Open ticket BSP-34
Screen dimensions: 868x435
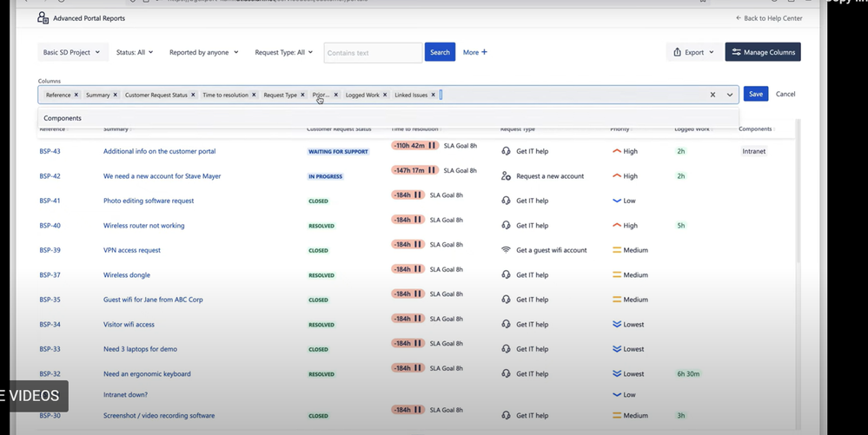(50, 325)
